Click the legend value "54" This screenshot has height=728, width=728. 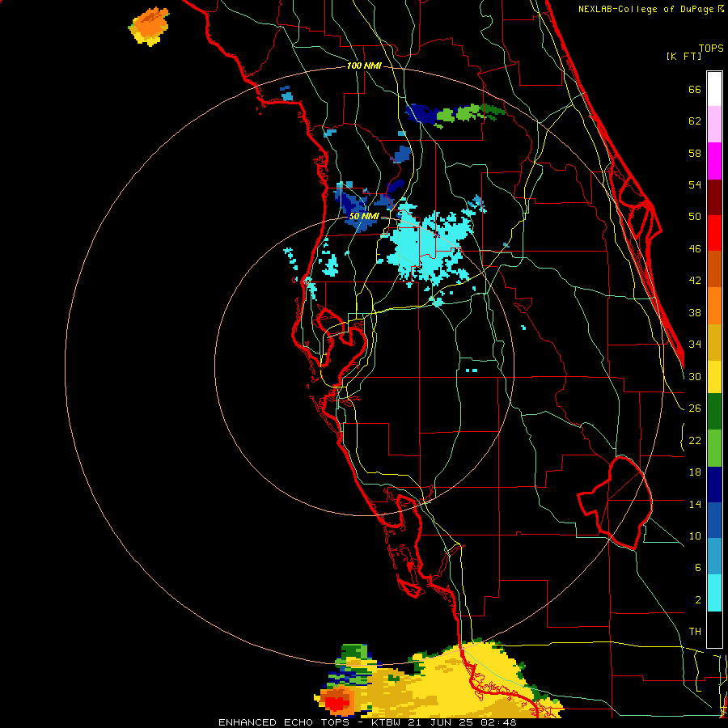tap(695, 184)
